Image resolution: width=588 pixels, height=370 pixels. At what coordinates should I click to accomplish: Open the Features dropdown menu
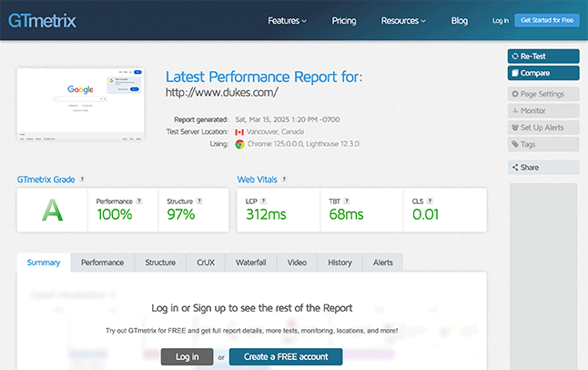click(287, 21)
